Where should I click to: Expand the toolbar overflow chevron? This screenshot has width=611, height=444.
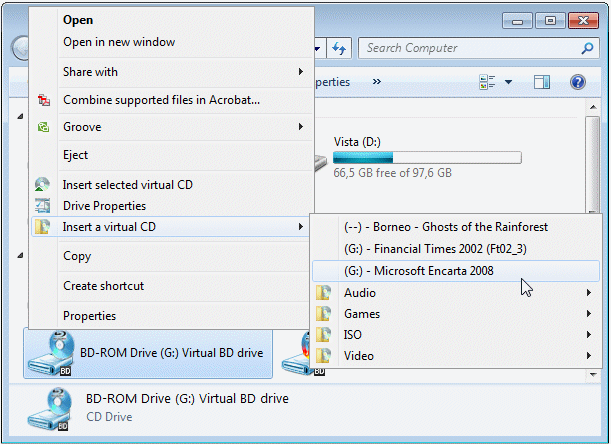(x=377, y=82)
